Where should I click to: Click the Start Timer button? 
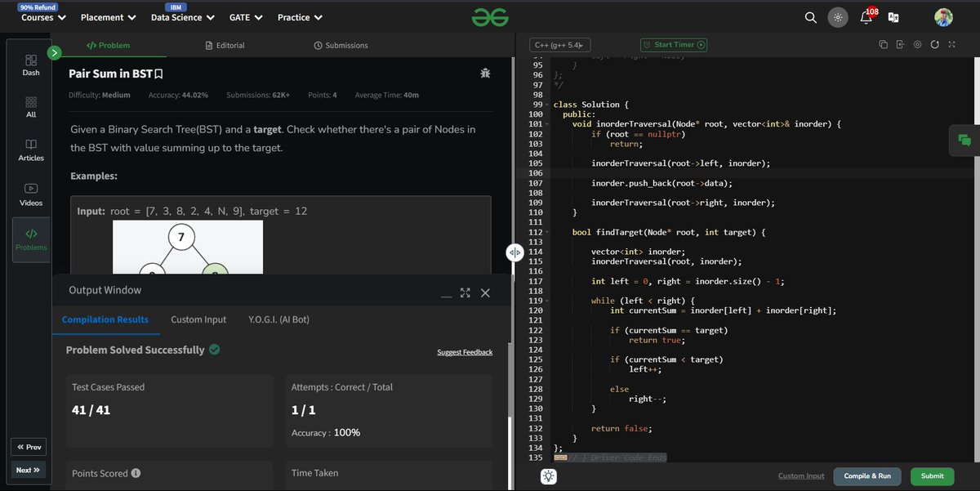coord(674,46)
